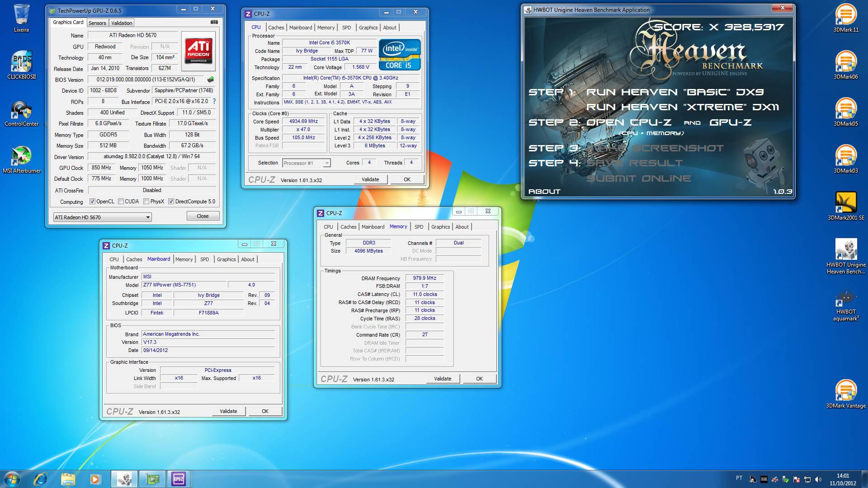Open the ATI Radeon HD 5670 GPU dropdown
This screenshot has height=488, width=868.
(x=102, y=217)
